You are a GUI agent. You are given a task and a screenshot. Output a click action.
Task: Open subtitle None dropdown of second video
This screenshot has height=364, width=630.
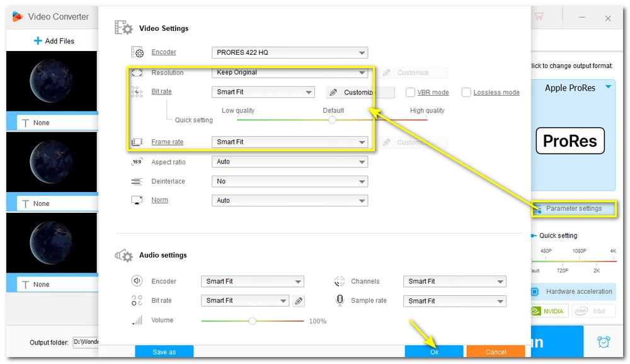pyautogui.click(x=57, y=203)
